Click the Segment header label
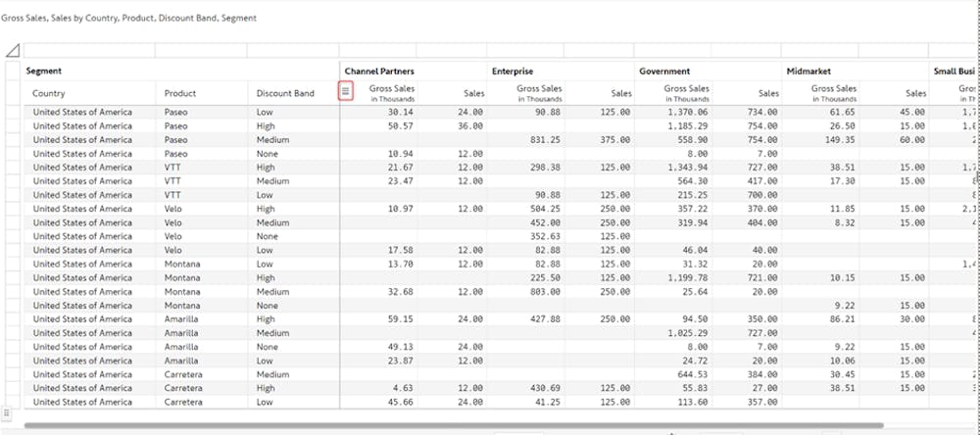Viewport: 980px width, 435px height. click(x=44, y=72)
